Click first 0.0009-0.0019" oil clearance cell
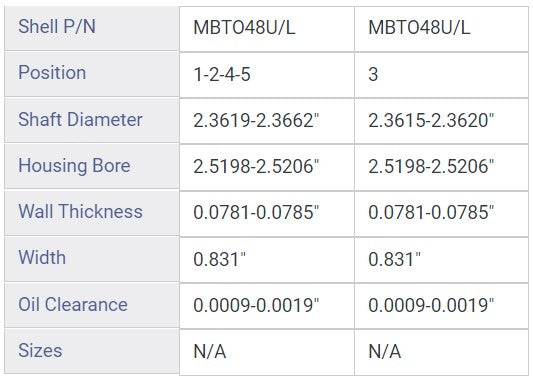Screen dimensions: 533x382 coord(267,306)
